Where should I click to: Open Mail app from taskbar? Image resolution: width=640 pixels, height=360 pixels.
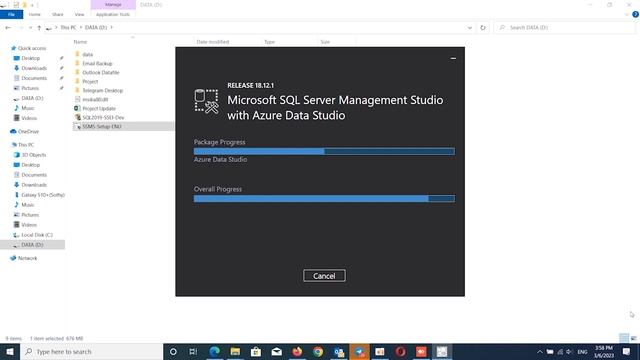[x=277, y=351]
